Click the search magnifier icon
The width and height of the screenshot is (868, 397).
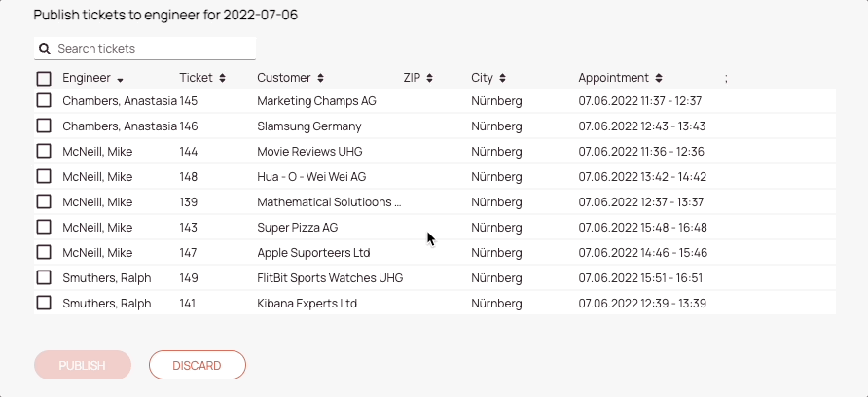click(x=45, y=49)
